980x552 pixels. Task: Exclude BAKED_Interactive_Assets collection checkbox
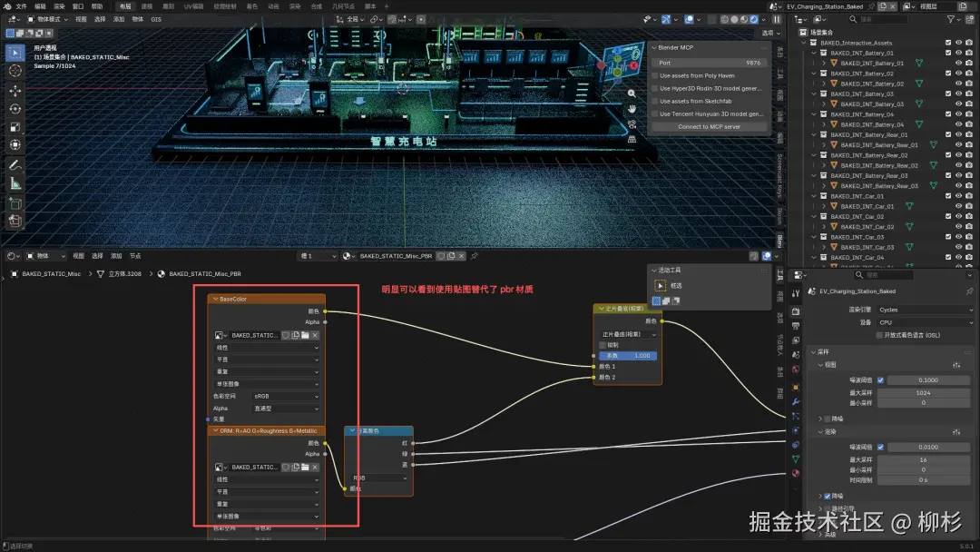pos(948,44)
